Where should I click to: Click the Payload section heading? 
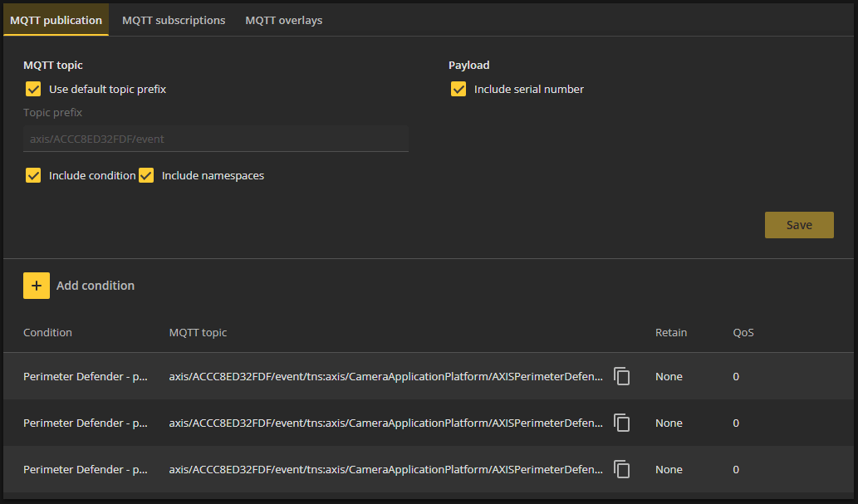(x=469, y=65)
